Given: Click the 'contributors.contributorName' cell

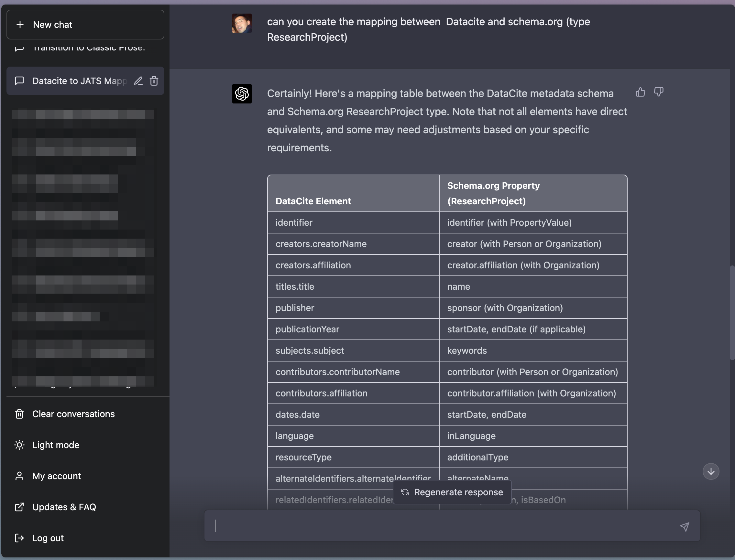Looking at the screenshot, I should [353, 372].
